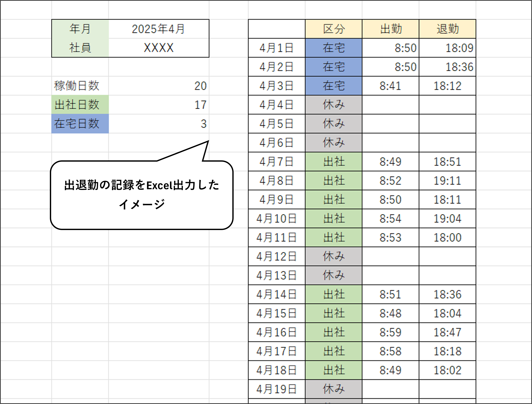The height and width of the screenshot is (404, 532).
Task: Select the 8:58 clock-in cell
Action: pos(391,351)
